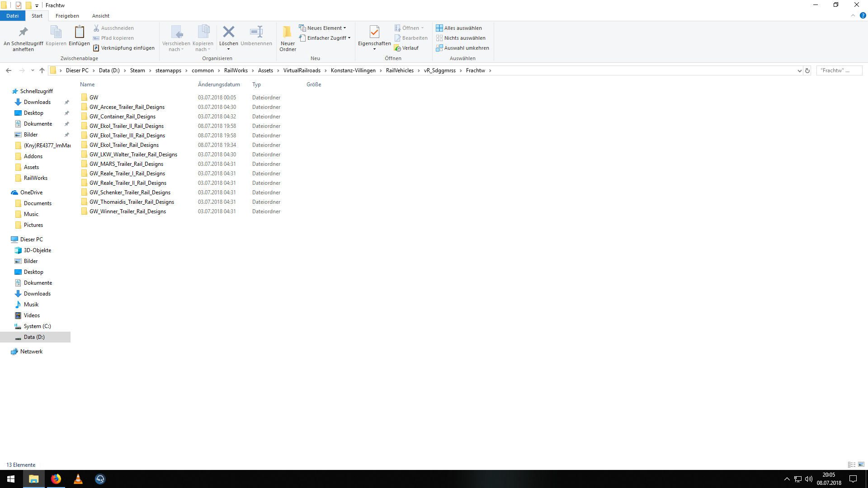The height and width of the screenshot is (488, 868).
Task: Switch to large thumbnails view toggle
Action: 861,465
